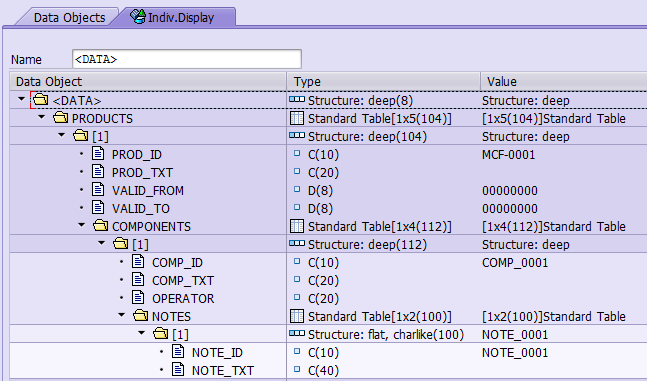Select the Indiv.Display tab
Viewport: 647px width, 381px height.
180,17
